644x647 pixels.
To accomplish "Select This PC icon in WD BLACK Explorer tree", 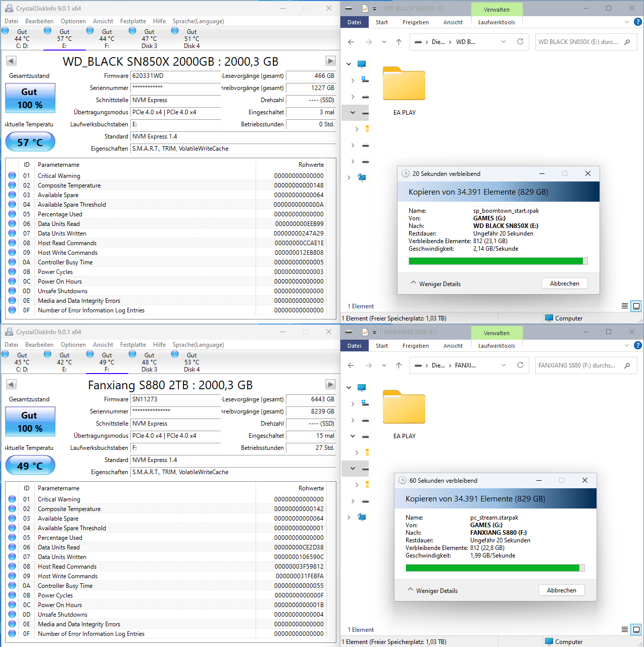I will coord(362,64).
